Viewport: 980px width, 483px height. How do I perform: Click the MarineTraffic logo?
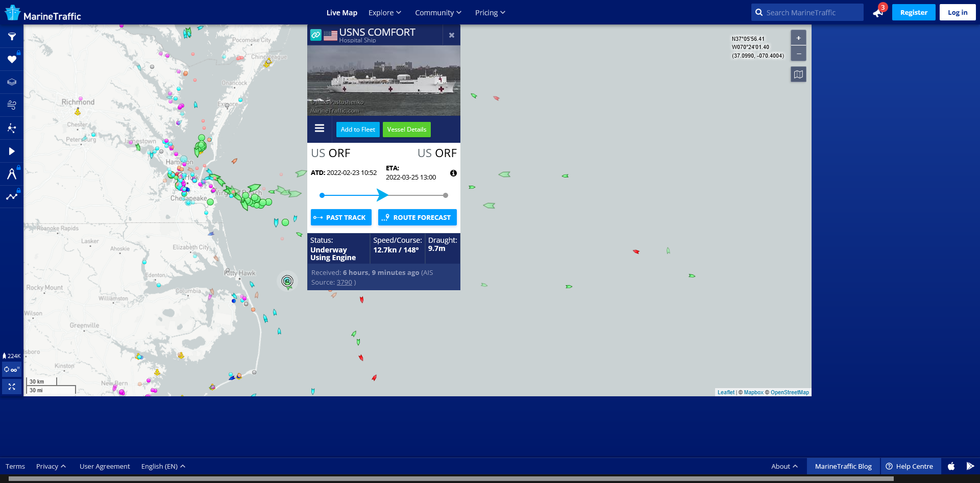(x=43, y=13)
